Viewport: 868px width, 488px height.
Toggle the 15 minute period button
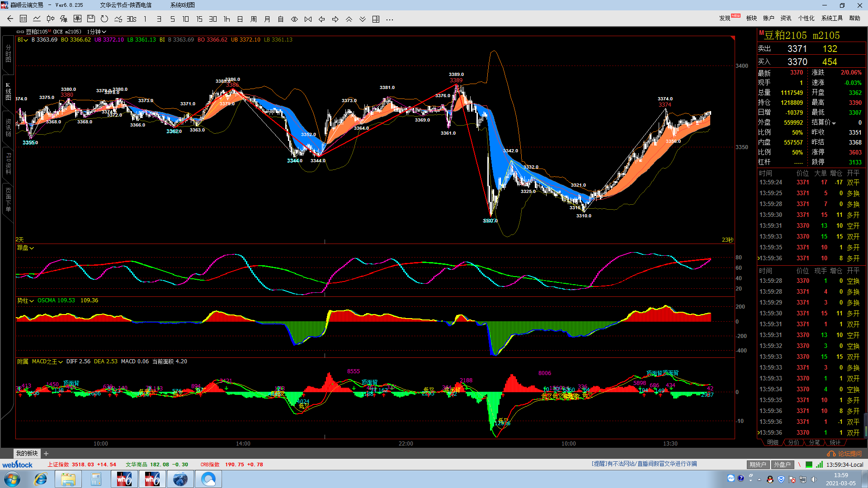pyautogui.click(x=199, y=19)
